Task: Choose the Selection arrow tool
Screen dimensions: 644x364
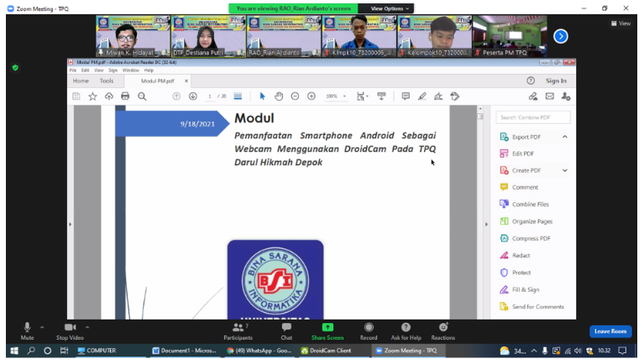Action: tap(263, 96)
